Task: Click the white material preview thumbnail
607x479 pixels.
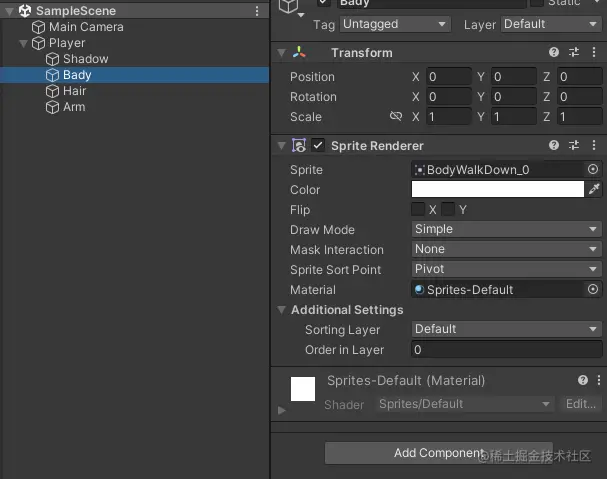Action: (x=303, y=389)
